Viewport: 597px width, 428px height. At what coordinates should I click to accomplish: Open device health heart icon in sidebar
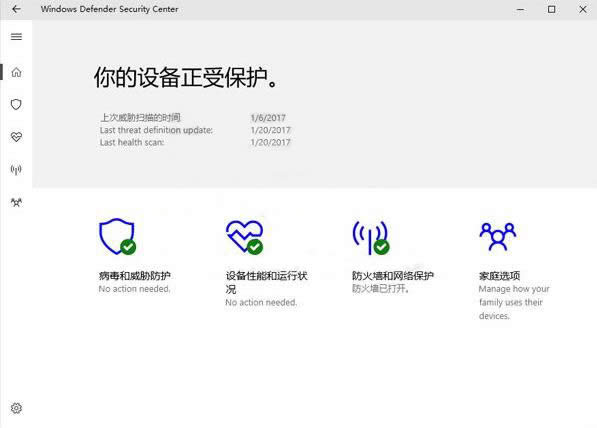click(x=16, y=137)
